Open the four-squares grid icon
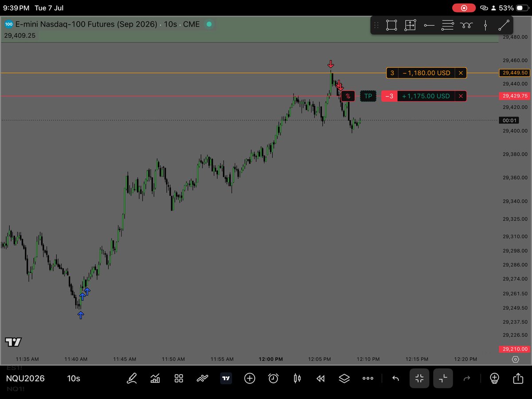 [x=179, y=378]
